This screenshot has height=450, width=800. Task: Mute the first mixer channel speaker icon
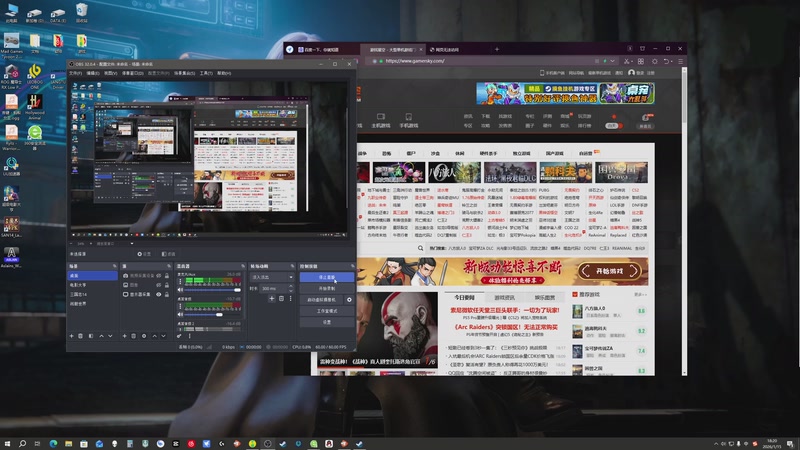[180, 289]
